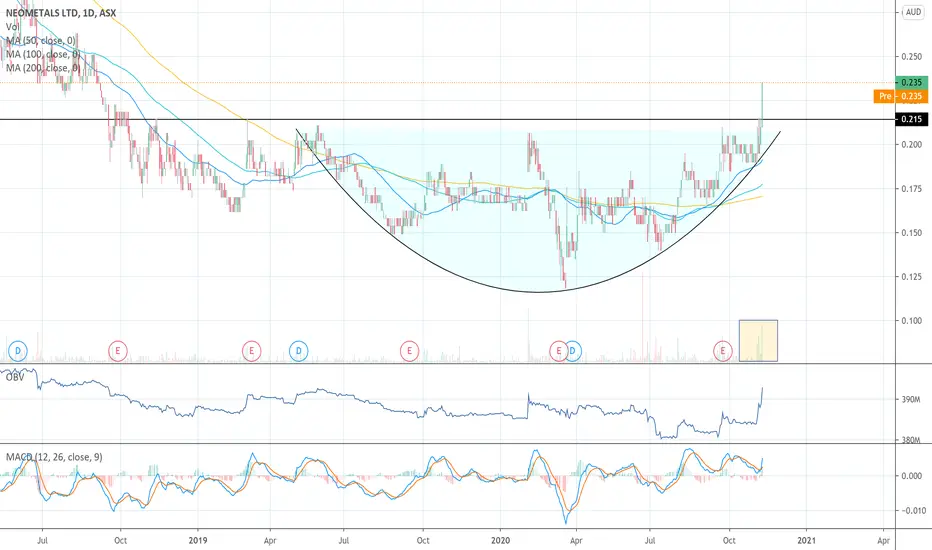932x550 pixels.
Task: Click the 2021 year label on time axis
Action: click(806, 540)
